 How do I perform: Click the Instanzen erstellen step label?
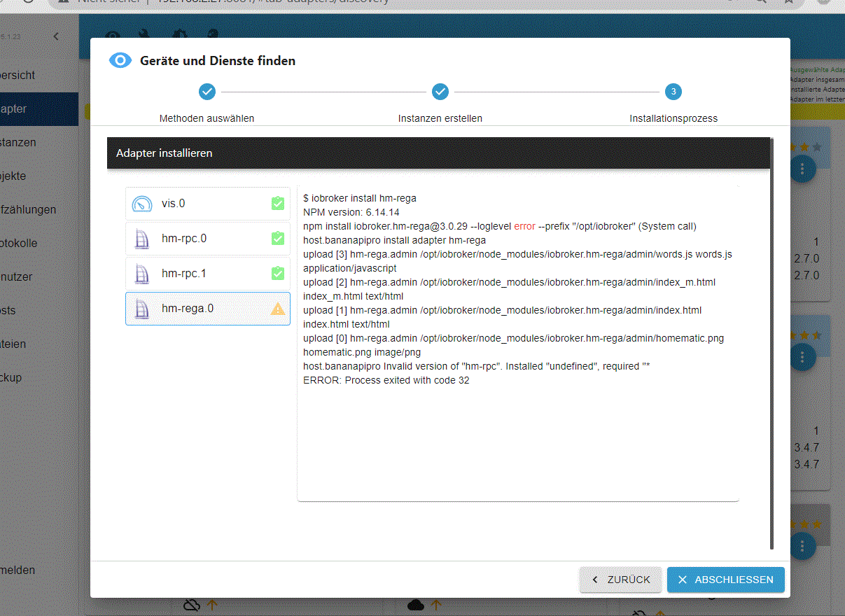440,118
